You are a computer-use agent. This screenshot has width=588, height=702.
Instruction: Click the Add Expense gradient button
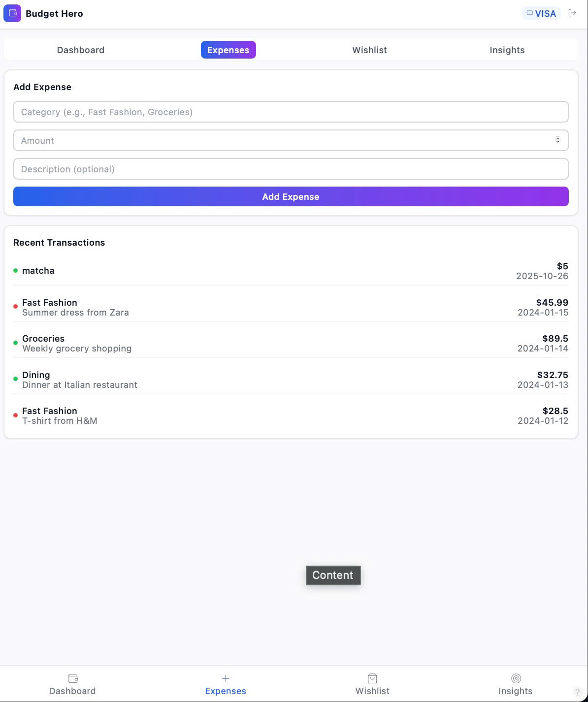coord(291,196)
